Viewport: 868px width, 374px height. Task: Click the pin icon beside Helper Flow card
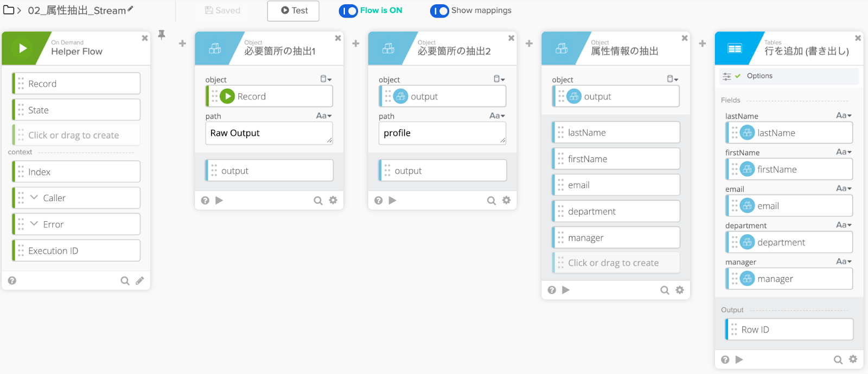[x=162, y=35]
